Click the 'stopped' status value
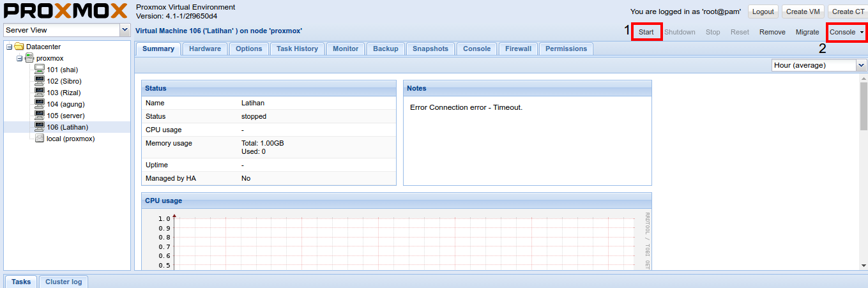Image resolution: width=868 pixels, height=288 pixels. coord(254,116)
